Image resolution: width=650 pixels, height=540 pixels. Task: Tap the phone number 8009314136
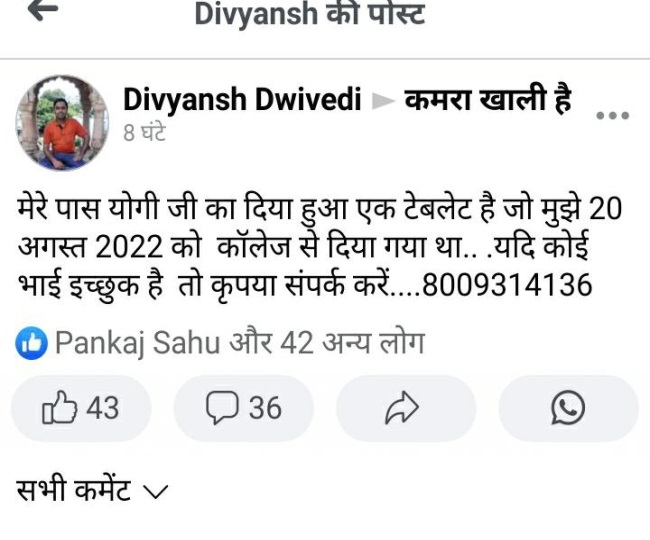[507, 285]
